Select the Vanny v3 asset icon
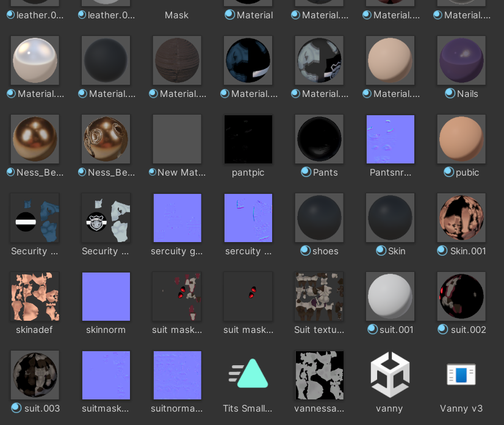 [x=461, y=374]
